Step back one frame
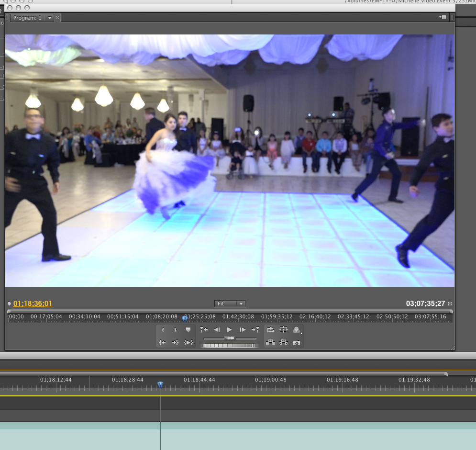This screenshot has width=476, height=450. pos(217,330)
